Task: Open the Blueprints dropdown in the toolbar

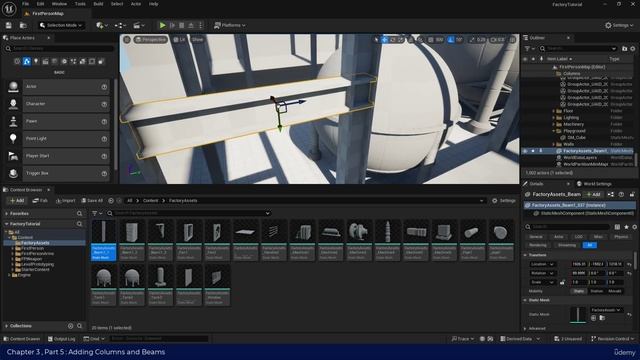Action: pyautogui.click(x=120, y=25)
